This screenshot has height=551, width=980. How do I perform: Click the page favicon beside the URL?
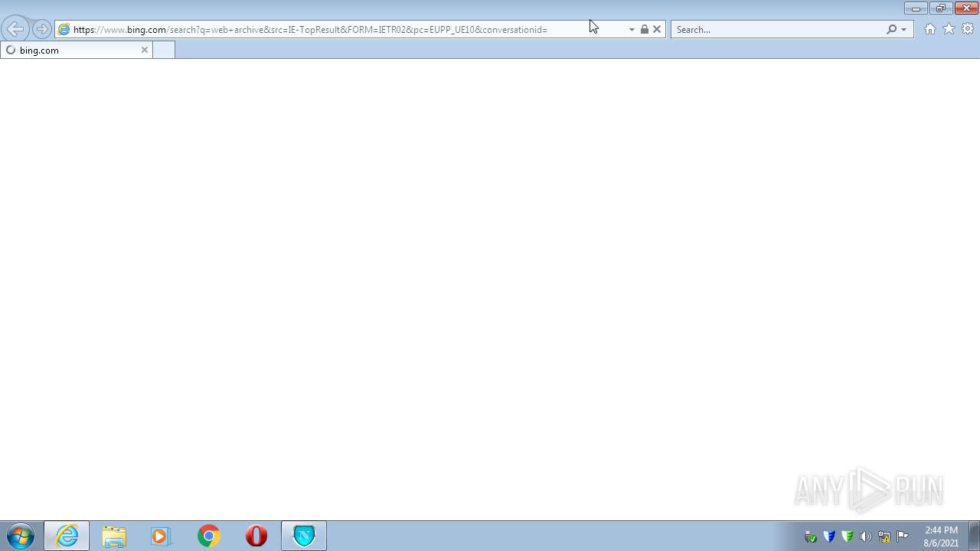coord(64,30)
